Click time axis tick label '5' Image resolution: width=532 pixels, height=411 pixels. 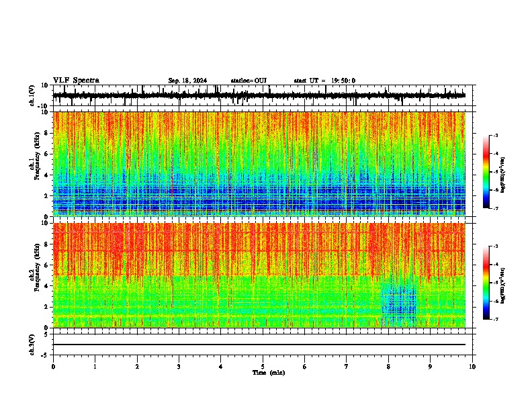(x=263, y=367)
